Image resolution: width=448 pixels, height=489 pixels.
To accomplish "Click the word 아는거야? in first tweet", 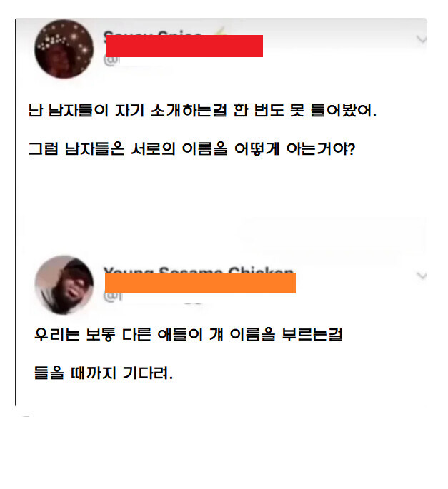I will [321, 148].
